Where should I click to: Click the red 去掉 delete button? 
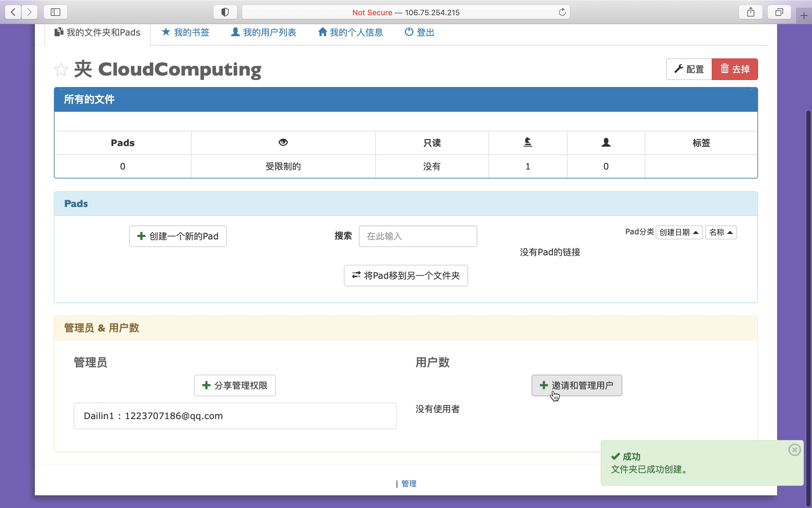(x=735, y=69)
